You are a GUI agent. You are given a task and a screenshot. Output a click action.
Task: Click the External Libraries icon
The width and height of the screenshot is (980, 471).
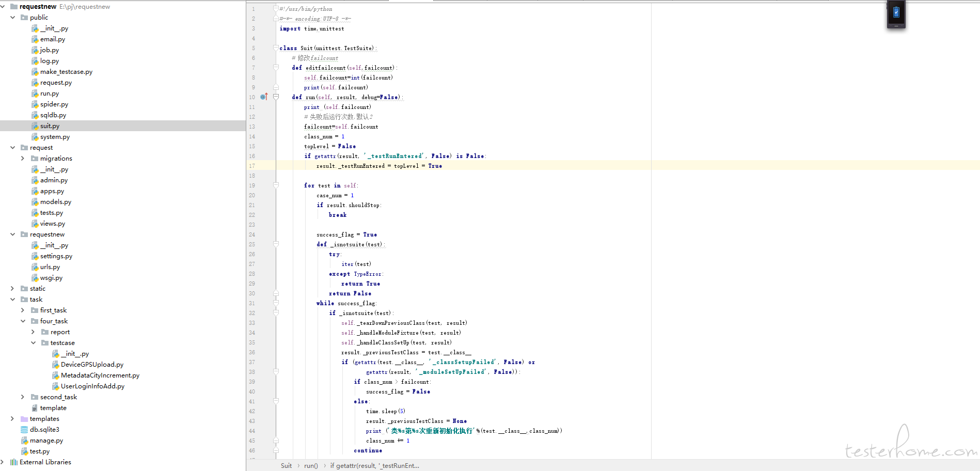click(14, 462)
